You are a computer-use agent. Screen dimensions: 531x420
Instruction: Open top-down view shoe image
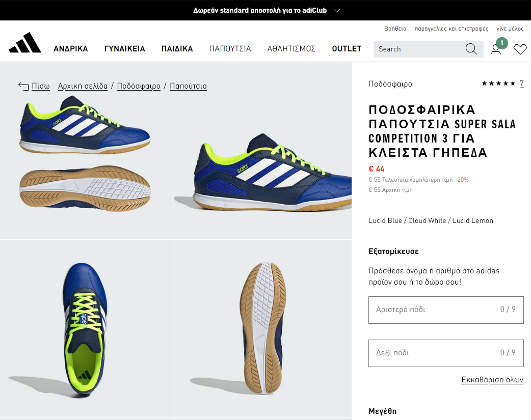87,328
